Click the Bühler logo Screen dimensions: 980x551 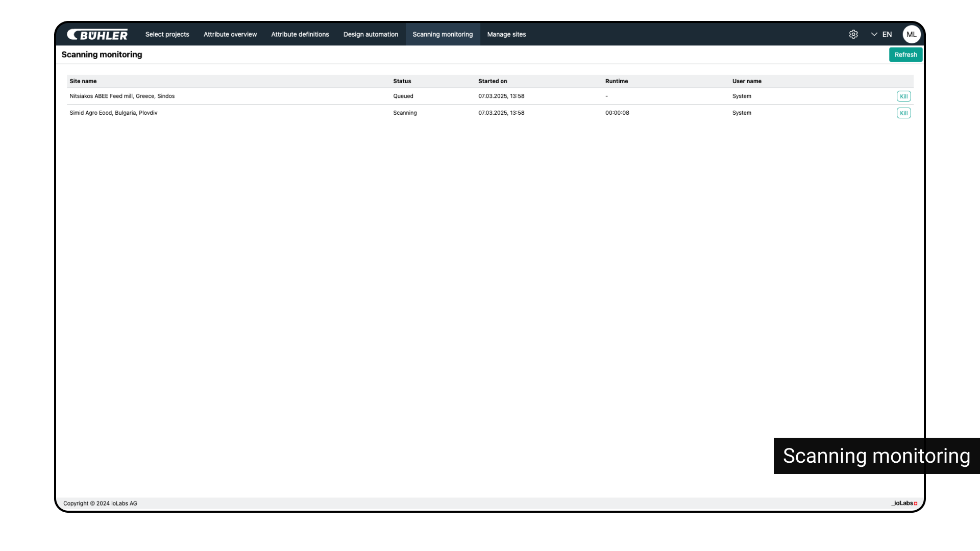pos(97,34)
